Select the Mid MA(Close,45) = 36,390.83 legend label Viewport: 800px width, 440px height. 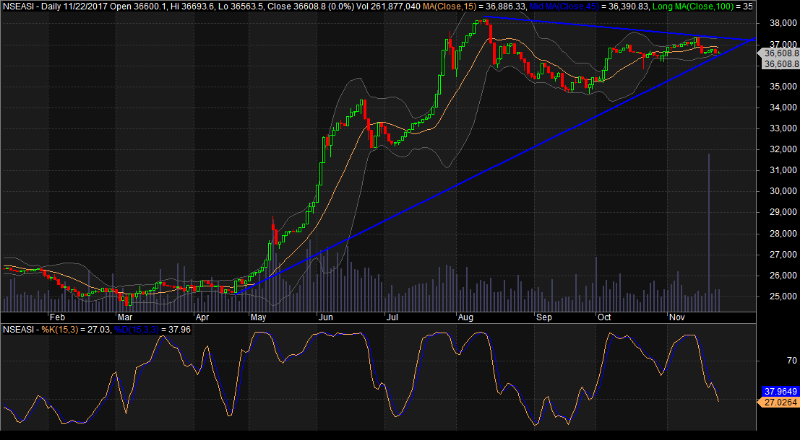[591, 6]
